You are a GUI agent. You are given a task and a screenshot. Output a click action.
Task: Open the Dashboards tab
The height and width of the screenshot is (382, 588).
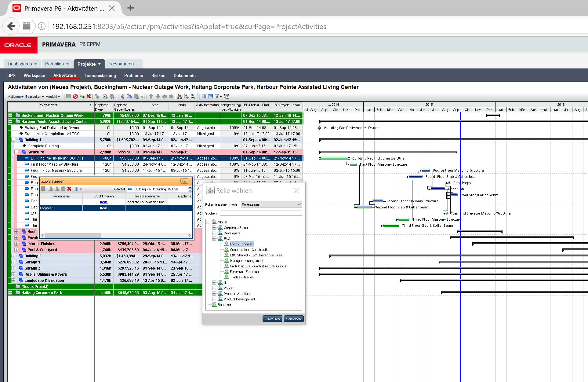click(22, 64)
